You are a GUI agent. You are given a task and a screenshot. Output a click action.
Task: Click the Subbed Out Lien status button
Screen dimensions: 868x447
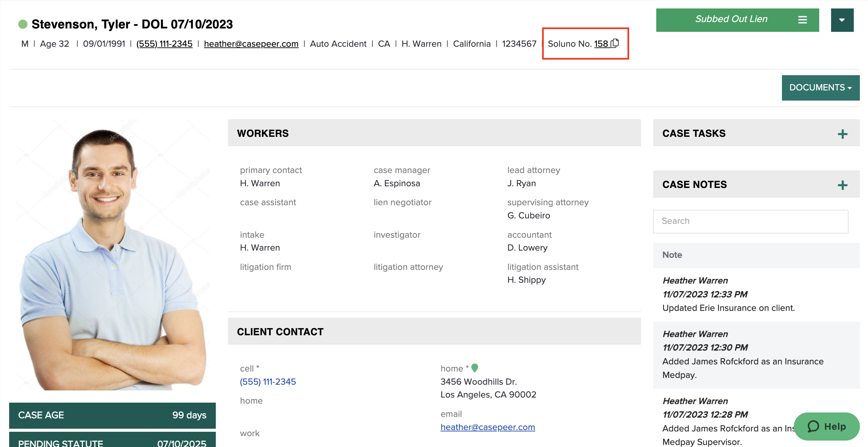click(x=731, y=19)
